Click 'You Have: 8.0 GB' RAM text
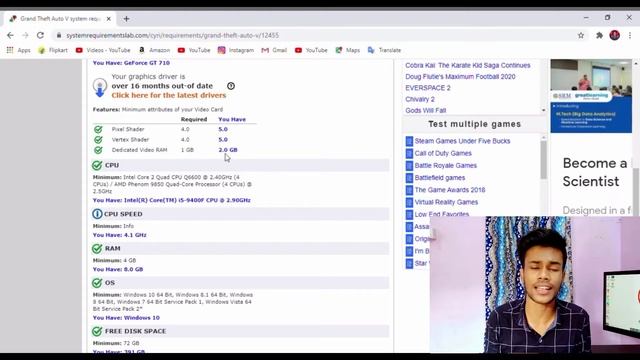The height and width of the screenshot is (360, 640). (118, 269)
